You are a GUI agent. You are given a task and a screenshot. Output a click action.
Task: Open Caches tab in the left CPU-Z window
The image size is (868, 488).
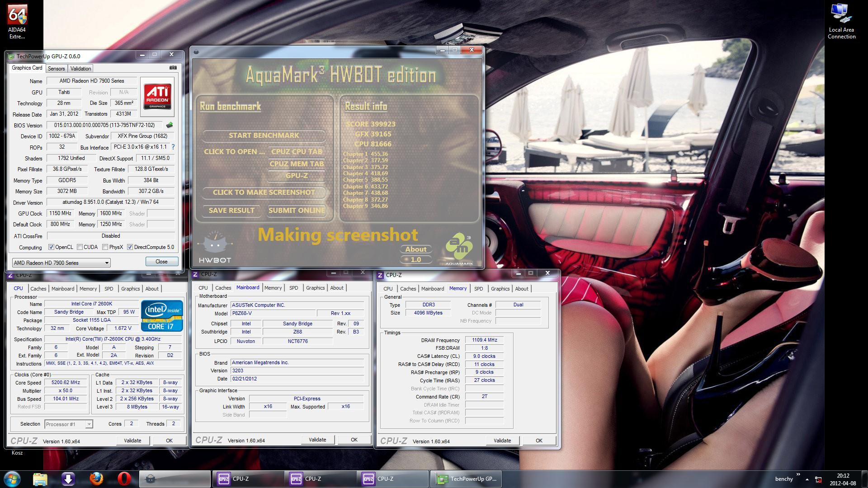pos(38,289)
